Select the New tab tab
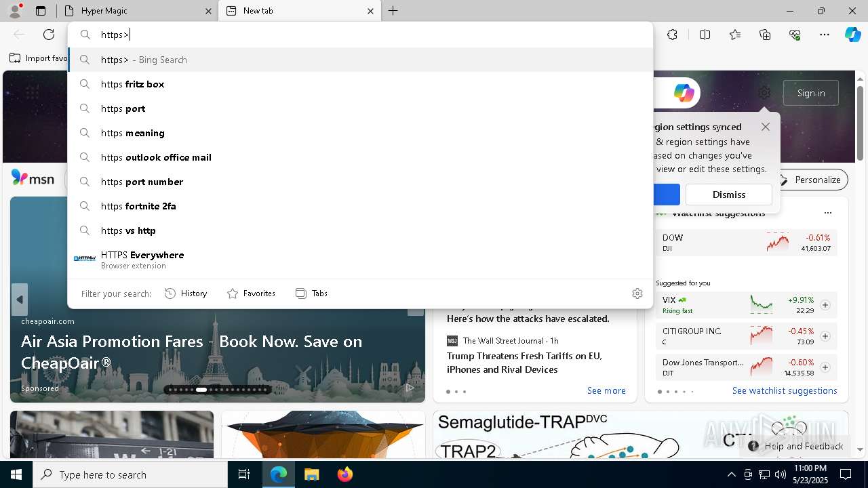The width and height of the screenshot is (868, 488). [x=301, y=11]
